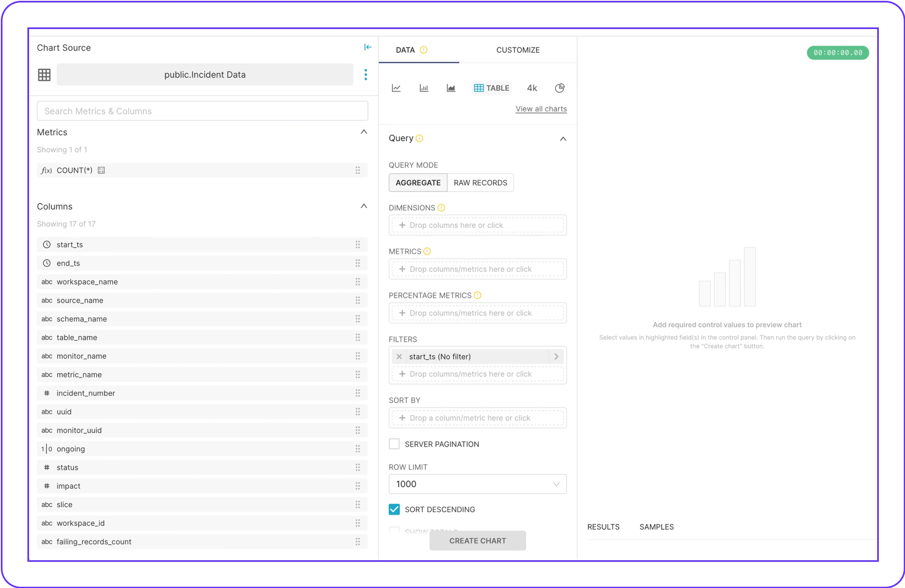Enable Server Pagination
905x588 pixels.
pyautogui.click(x=394, y=444)
